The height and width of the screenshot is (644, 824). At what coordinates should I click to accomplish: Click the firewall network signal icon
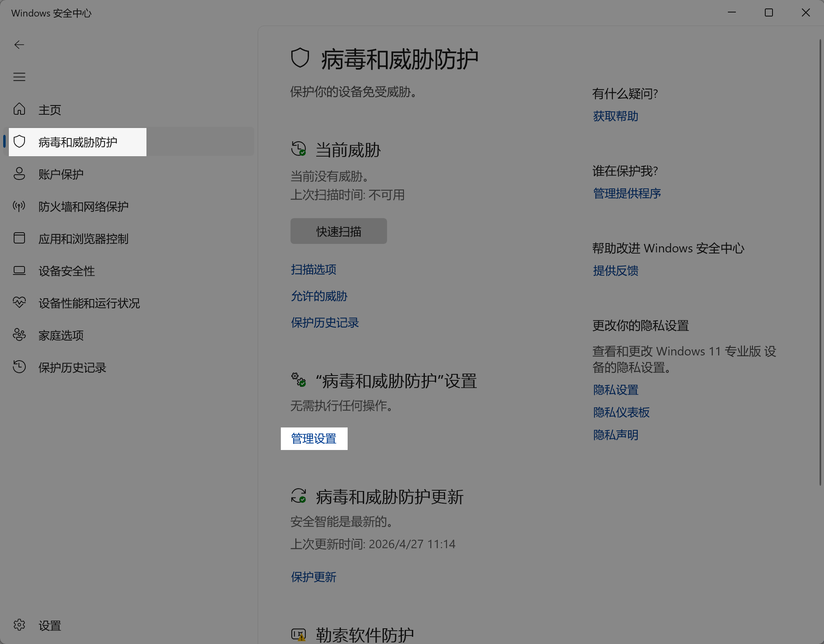click(19, 206)
